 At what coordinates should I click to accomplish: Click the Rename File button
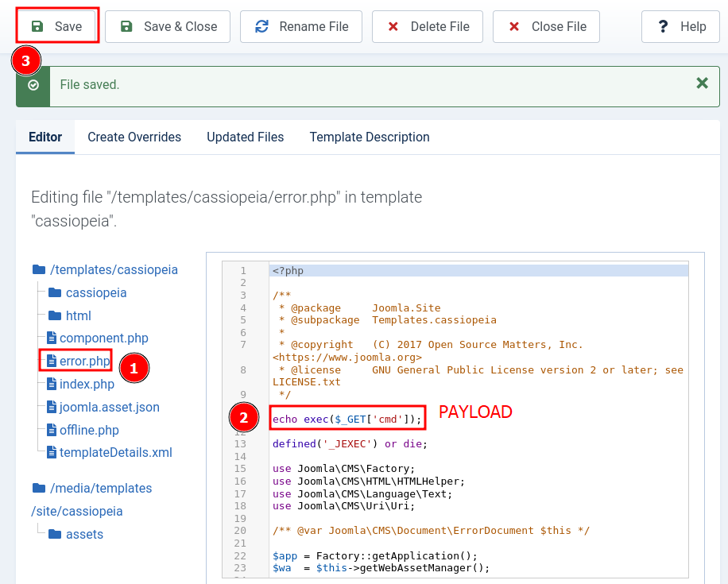(301, 26)
